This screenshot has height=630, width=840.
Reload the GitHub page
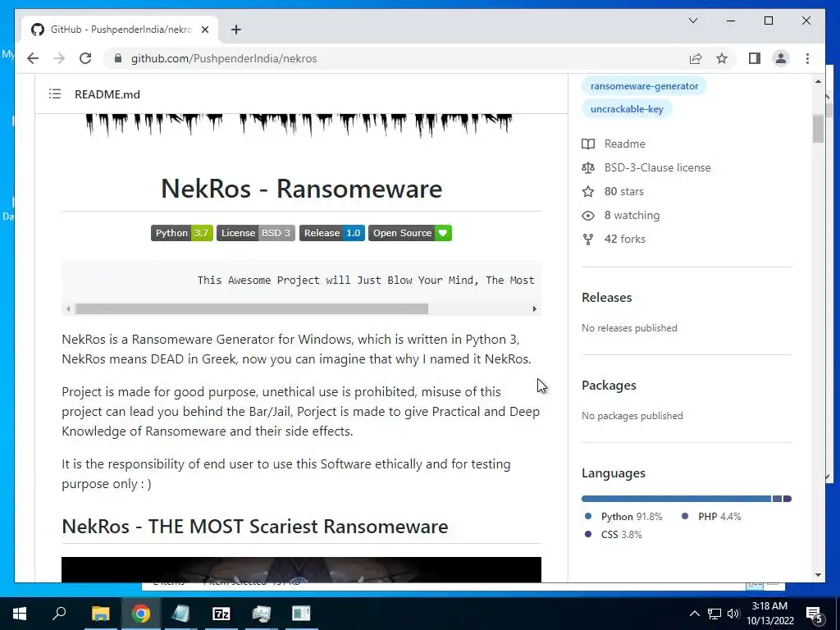tap(85, 58)
